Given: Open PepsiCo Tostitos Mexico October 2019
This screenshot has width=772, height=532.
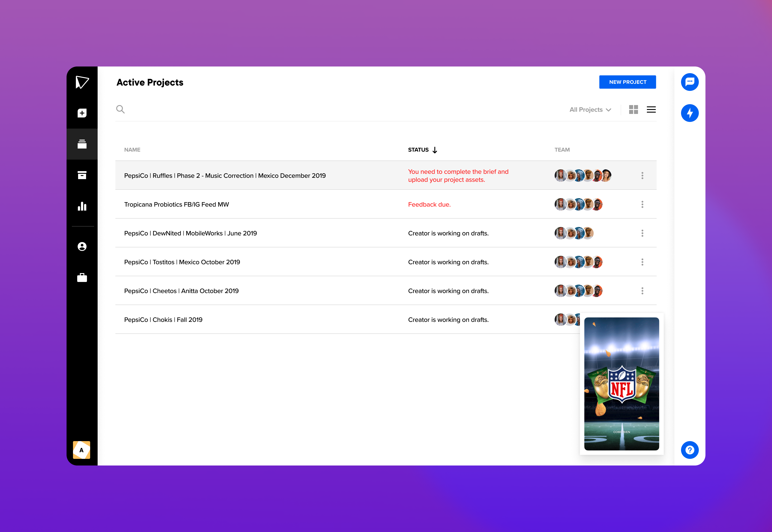Looking at the screenshot, I should (x=182, y=262).
